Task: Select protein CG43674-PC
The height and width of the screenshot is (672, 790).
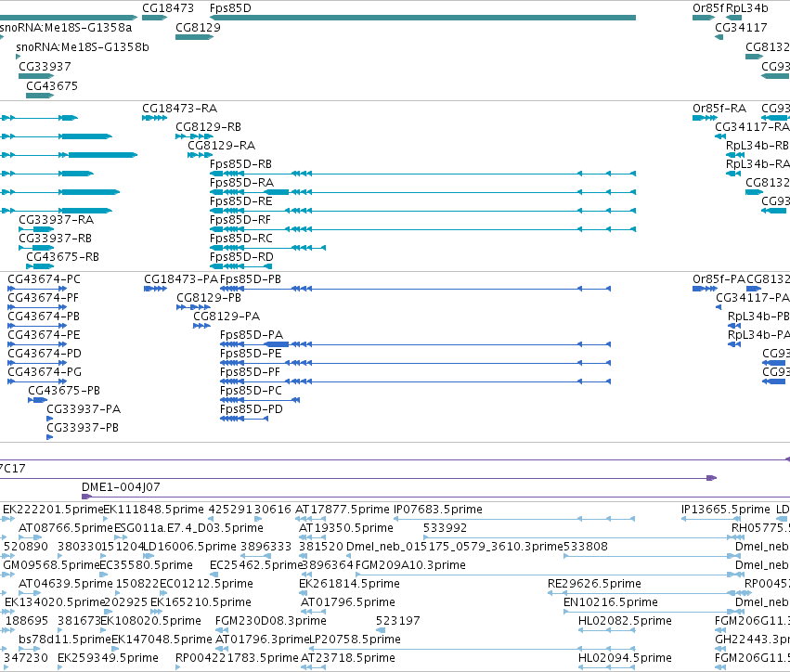Action: (45, 279)
